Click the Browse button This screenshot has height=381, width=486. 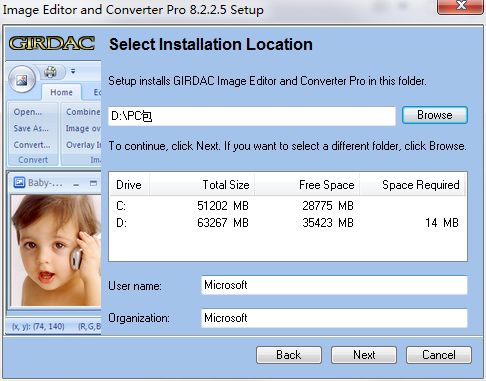pos(435,115)
